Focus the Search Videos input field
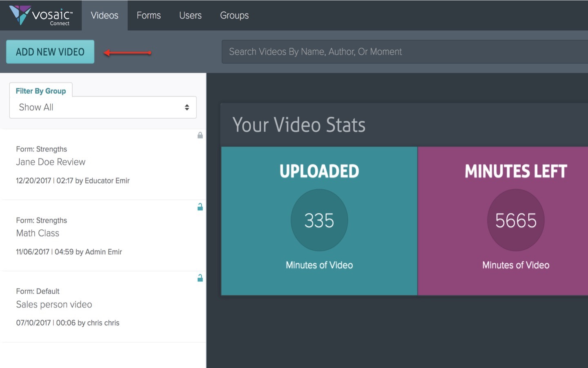 click(x=405, y=52)
